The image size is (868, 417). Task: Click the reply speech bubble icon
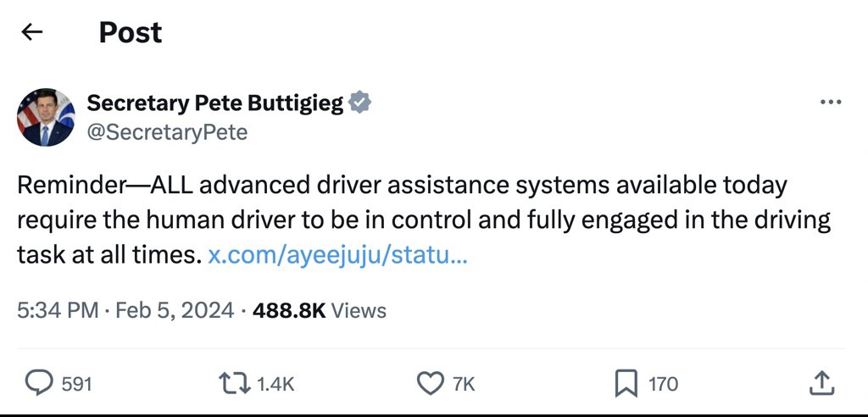(x=38, y=384)
